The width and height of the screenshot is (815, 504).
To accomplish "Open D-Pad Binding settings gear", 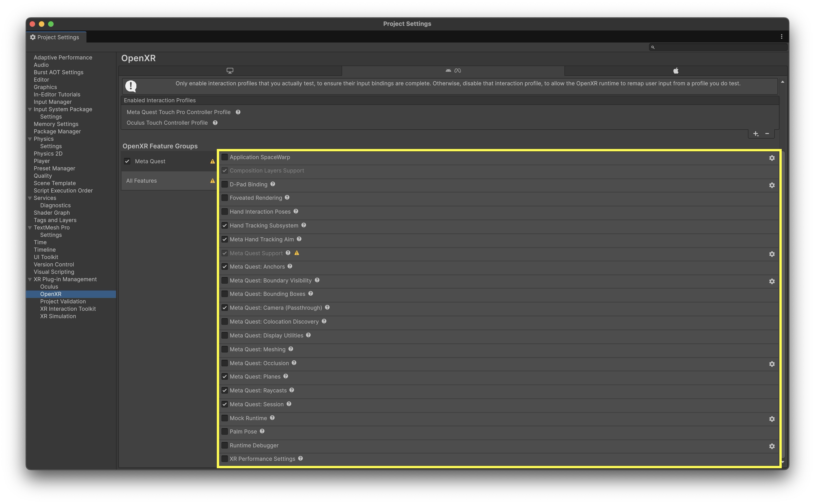I will coord(772,185).
